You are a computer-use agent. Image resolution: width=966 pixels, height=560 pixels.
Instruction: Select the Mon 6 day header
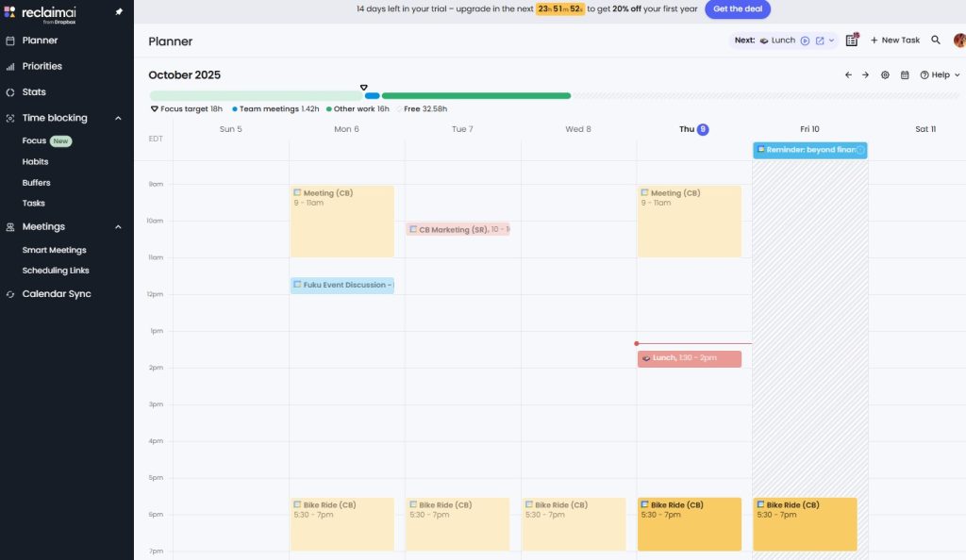(x=346, y=129)
